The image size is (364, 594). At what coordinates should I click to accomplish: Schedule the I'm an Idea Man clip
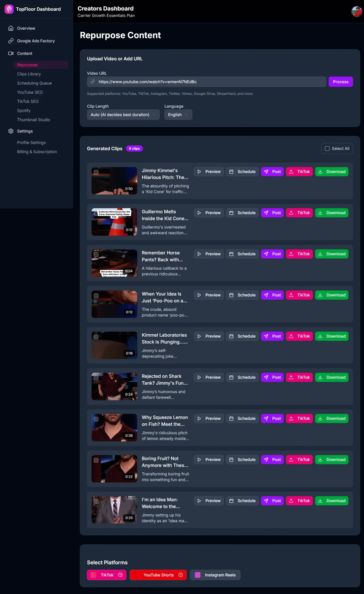[x=242, y=501]
